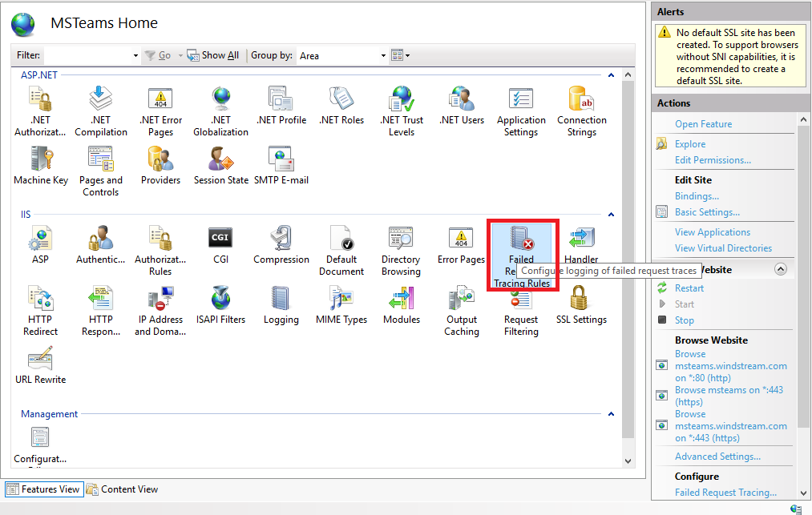The height and width of the screenshot is (515, 812).
Task: Collapse the ASP.NET group
Action: (611, 75)
